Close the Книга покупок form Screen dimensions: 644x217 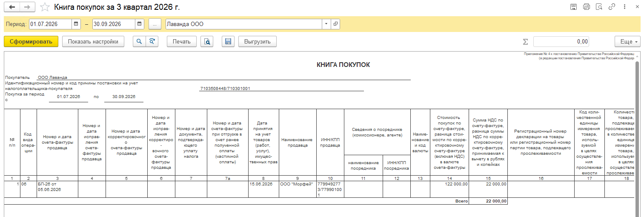click(x=637, y=7)
